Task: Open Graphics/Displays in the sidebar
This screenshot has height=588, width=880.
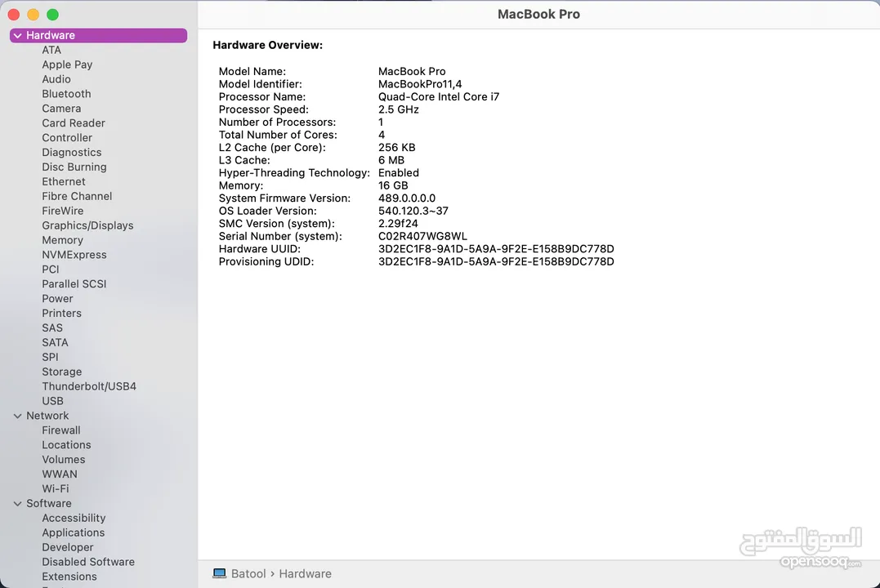Action: pos(87,225)
